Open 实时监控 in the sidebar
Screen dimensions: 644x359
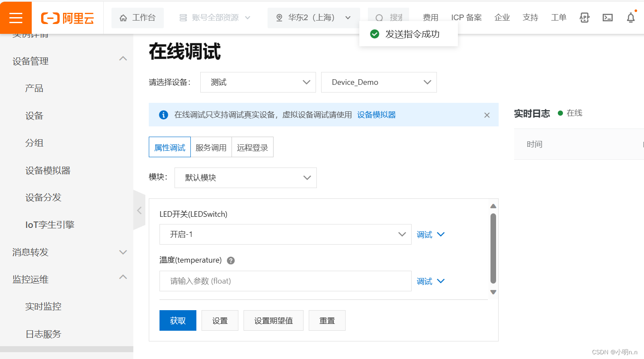click(43, 306)
